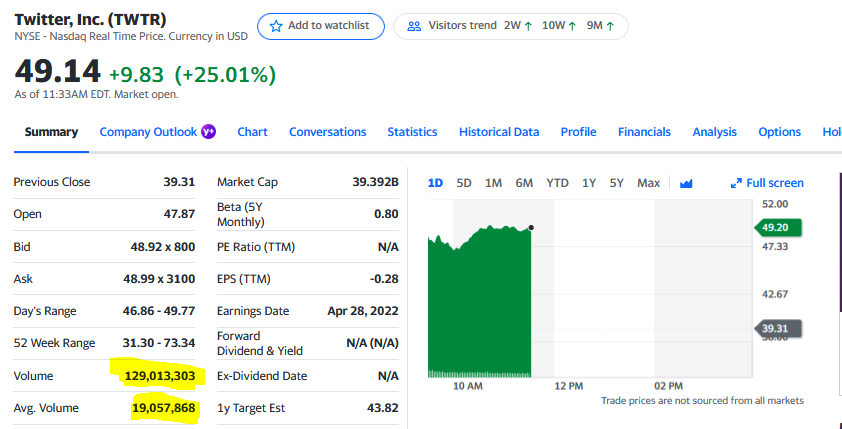Viewport: 842px width, 429px height.
Task: Click the Earnings Date Apr 28, 2022
Action: (363, 311)
